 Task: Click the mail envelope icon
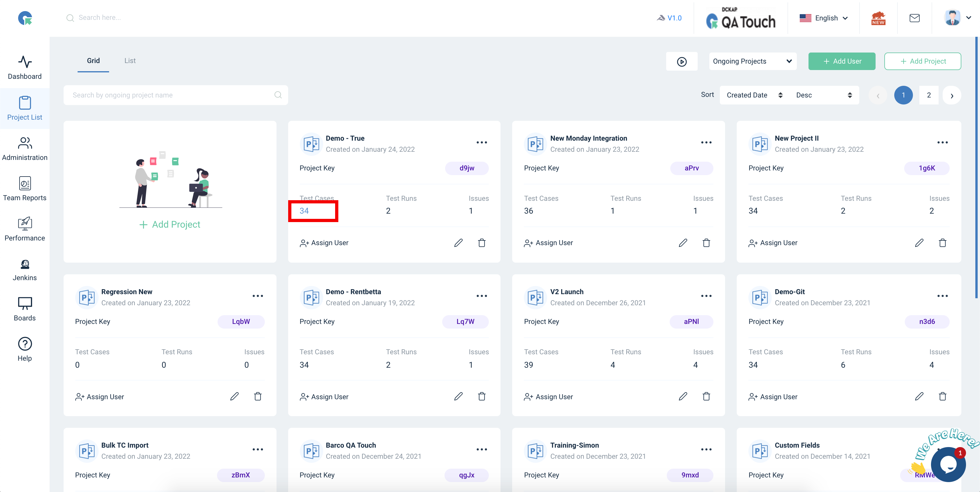pos(914,18)
